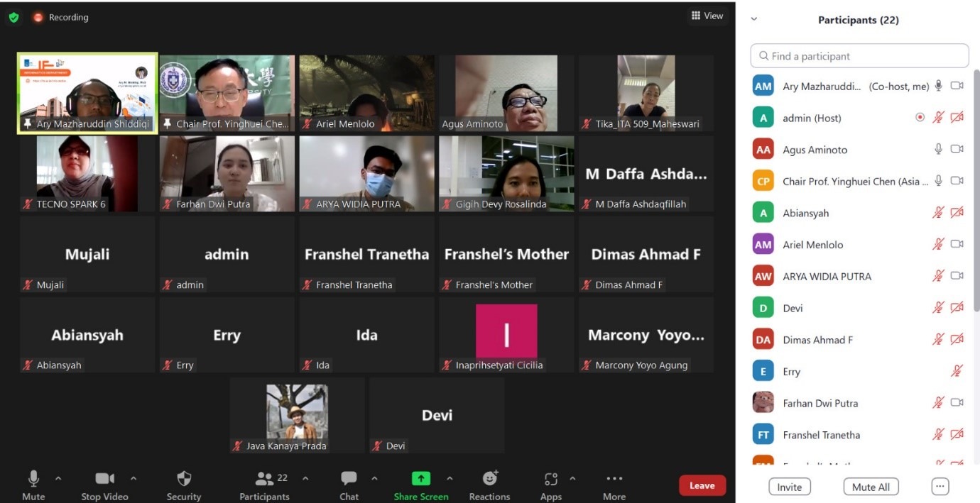Open the View layout menu
This screenshot has width=980, height=503.
(707, 16)
